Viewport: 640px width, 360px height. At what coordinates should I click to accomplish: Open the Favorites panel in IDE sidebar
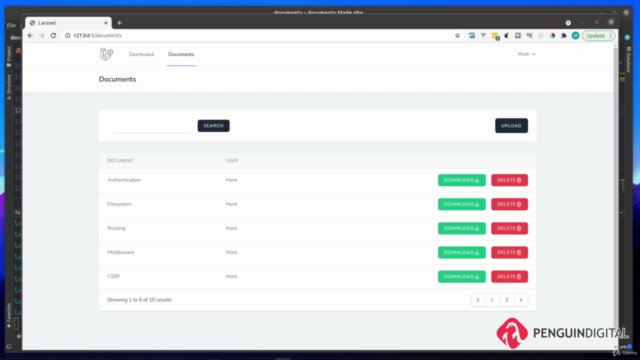coord(9,315)
